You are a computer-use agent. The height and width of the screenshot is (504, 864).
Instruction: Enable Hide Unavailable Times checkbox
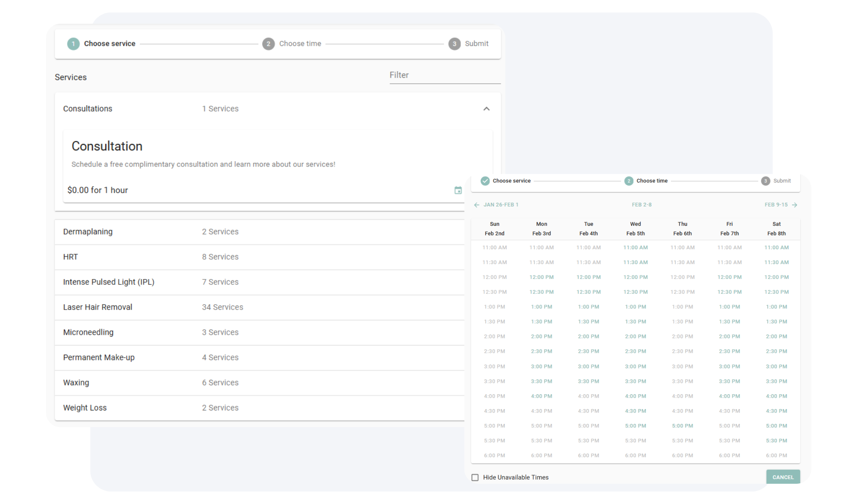(475, 477)
